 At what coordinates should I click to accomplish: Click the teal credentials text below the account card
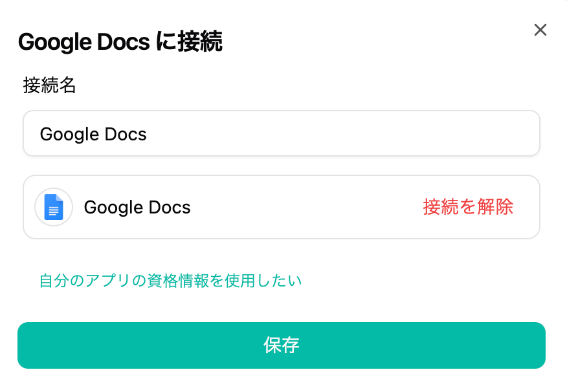click(x=170, y=281)
